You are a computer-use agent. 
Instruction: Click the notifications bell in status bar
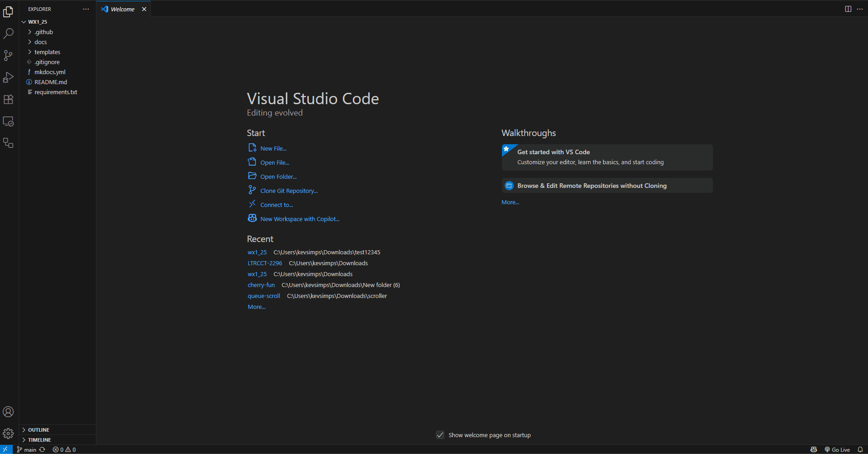[860, 449]
